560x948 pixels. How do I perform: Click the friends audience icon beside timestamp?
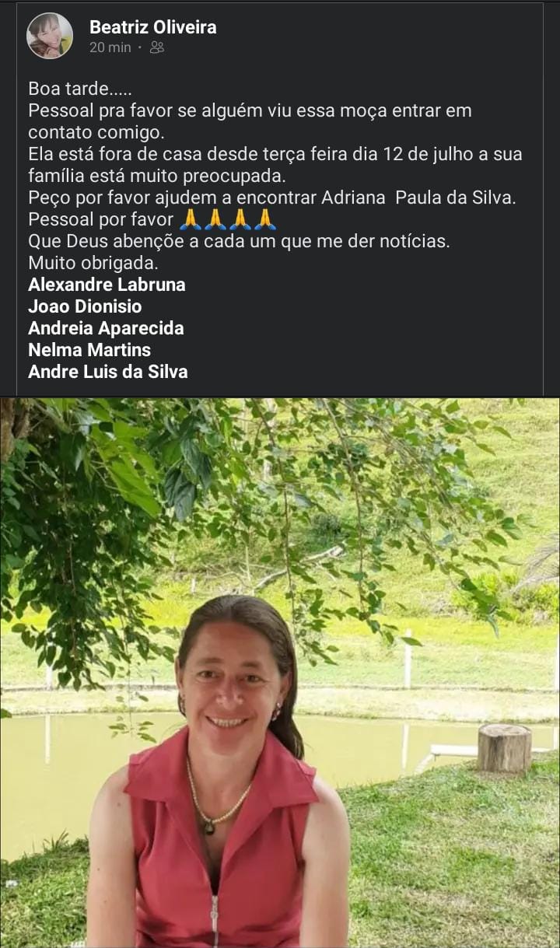tap(157, 47)
